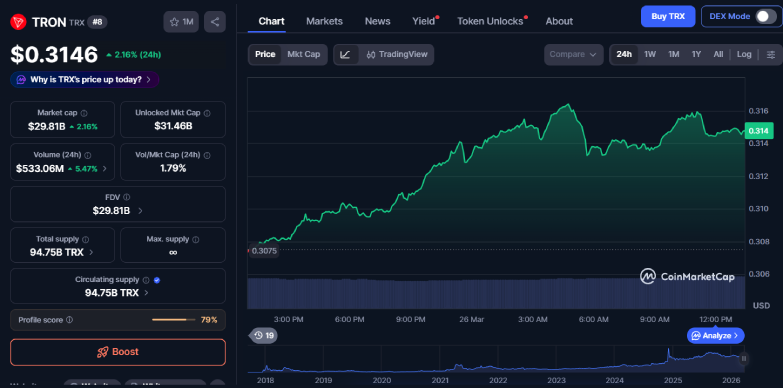Open 'Why is TRX's price up today?'
The height and width of the screenshot is (388, 783).
click(85, 79)
